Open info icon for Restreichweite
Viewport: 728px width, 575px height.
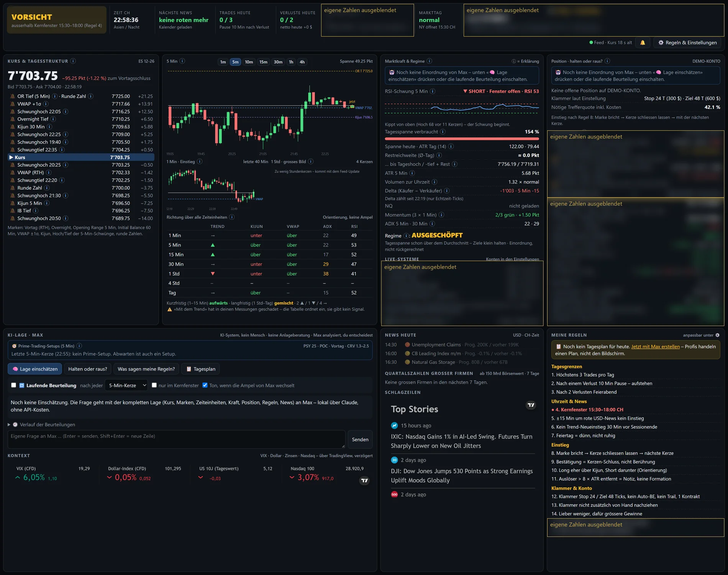pyautogui.click(x=439, y=155)
